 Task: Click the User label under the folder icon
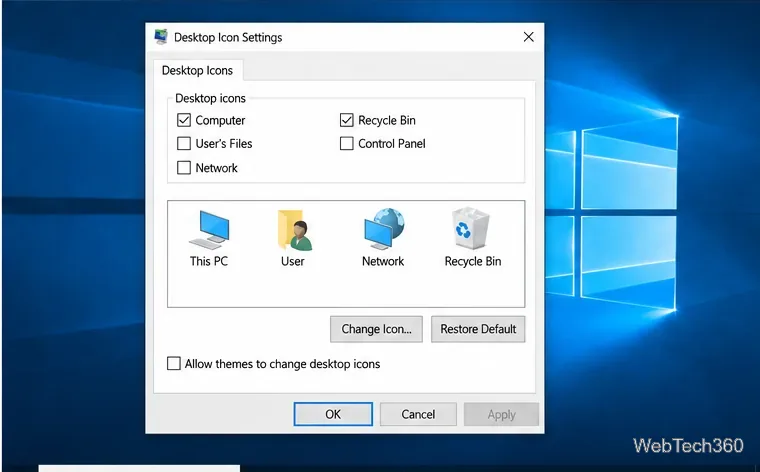click(293, 261)
